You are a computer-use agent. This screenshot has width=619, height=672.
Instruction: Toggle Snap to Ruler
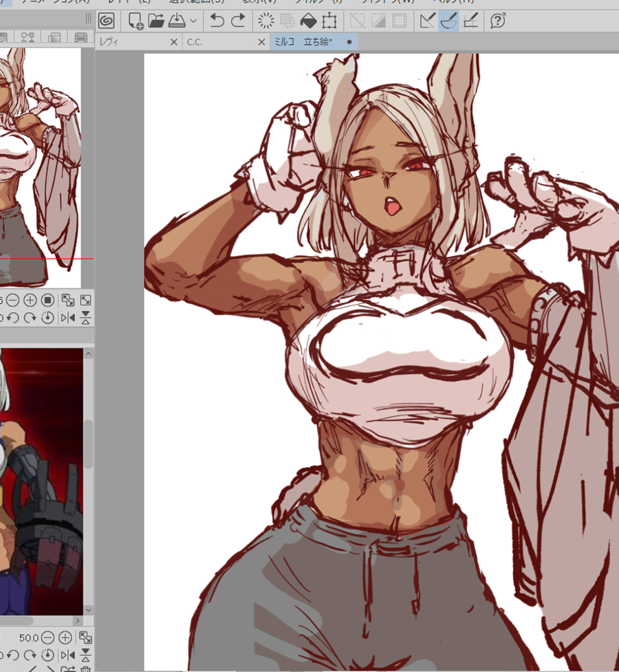427,21
